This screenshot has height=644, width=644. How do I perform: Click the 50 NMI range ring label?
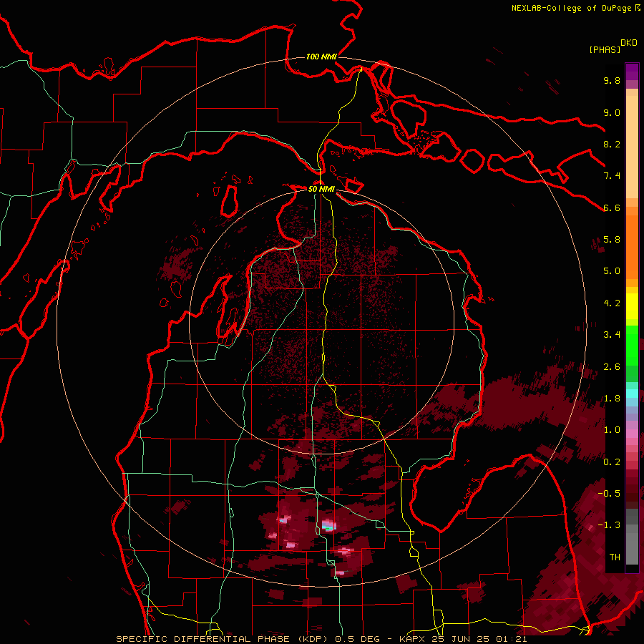coord(321,189)
